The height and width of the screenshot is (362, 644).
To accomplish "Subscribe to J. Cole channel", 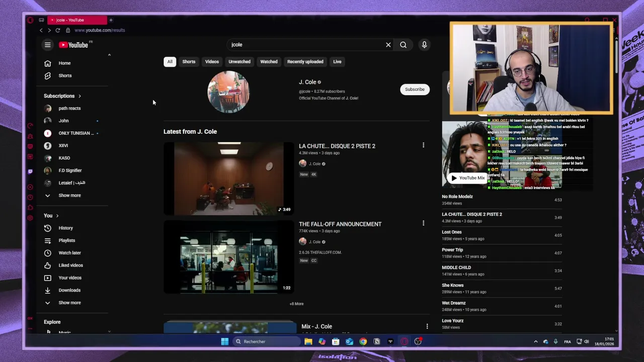I will pos(415,89).
